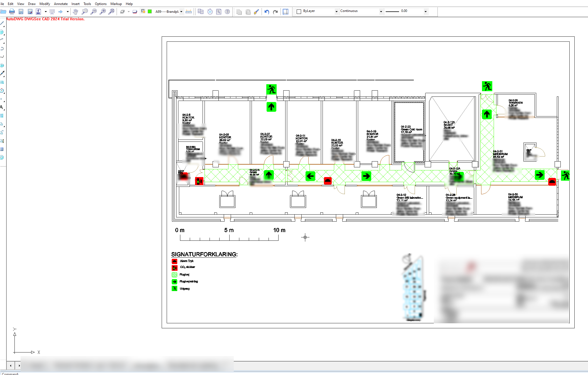Open the export options dropdown arrow
Viewport: 588px width, 375px height.
click(x=46, y=12)
